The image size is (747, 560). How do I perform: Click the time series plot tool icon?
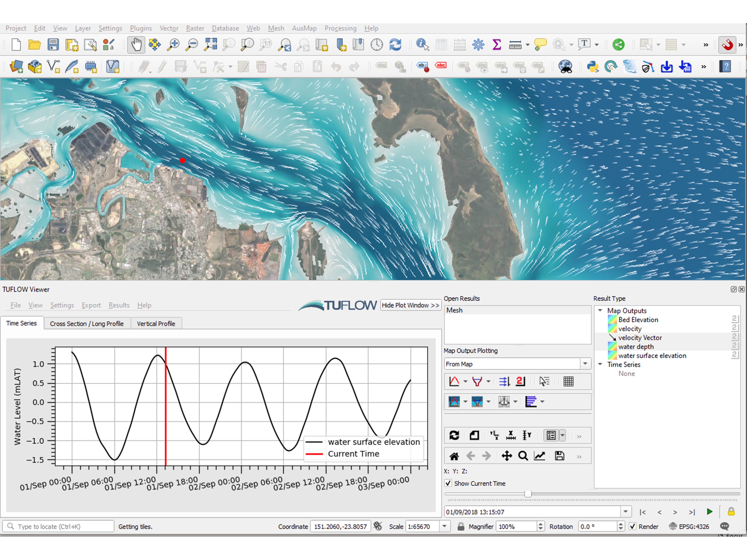click(x=454, y=381)
